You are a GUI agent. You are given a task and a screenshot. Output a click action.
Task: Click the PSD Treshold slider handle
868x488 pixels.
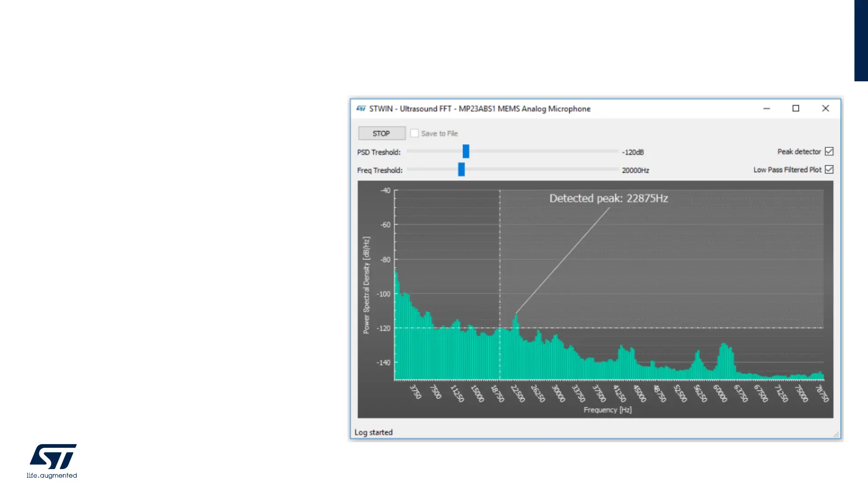coord(466,151)
